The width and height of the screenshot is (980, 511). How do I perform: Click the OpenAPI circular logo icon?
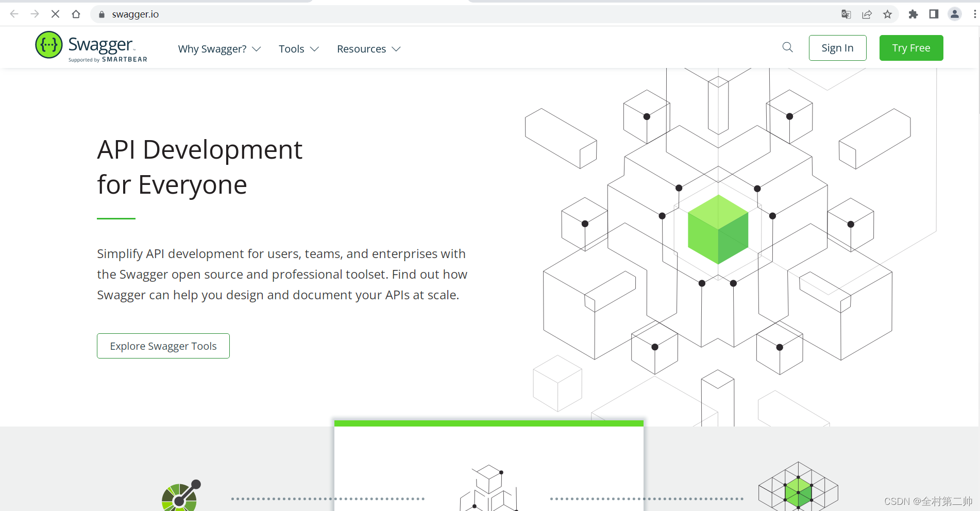click(x=181, y=496)
